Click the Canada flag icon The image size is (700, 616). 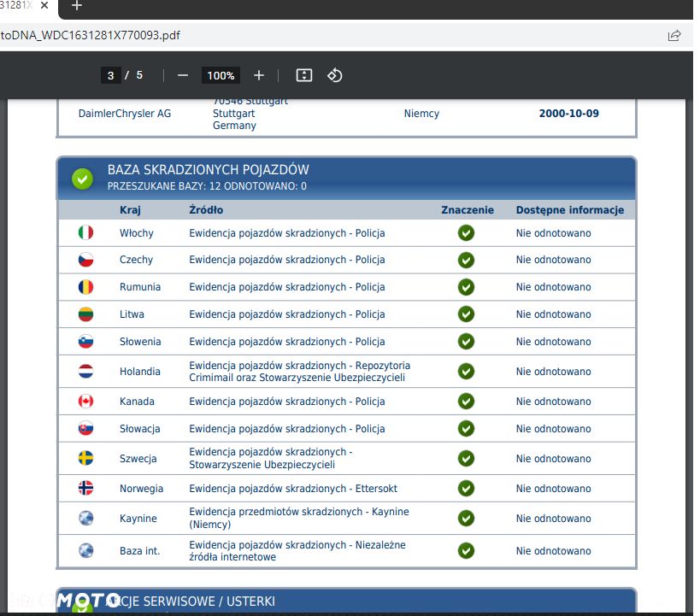[85, 401]
